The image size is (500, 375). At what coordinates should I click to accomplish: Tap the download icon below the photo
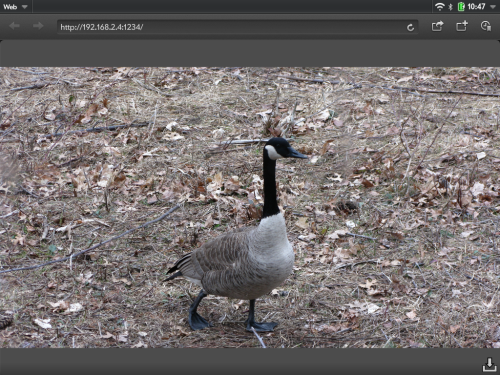(x=489, y=364)
